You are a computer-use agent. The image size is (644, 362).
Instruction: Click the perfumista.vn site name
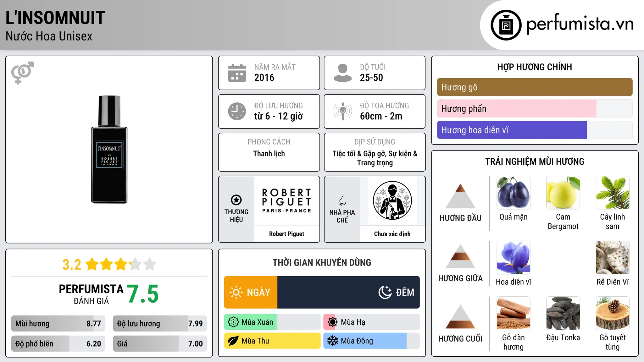point(580,24)
